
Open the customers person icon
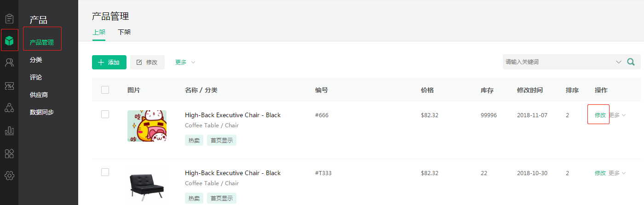click(x=9, y=63)
